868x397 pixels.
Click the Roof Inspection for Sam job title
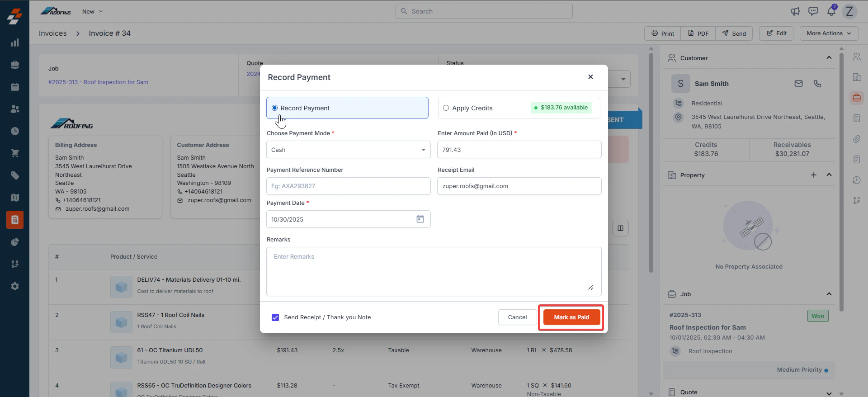708,327
